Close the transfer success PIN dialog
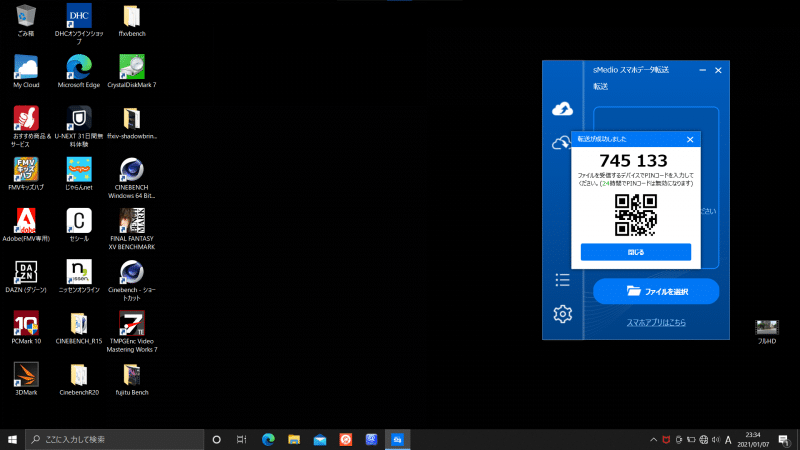 coord(690,139)
